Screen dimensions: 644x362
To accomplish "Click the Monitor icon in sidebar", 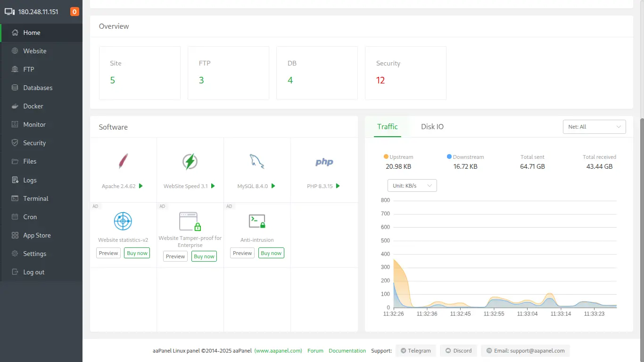I will [15, 124].
